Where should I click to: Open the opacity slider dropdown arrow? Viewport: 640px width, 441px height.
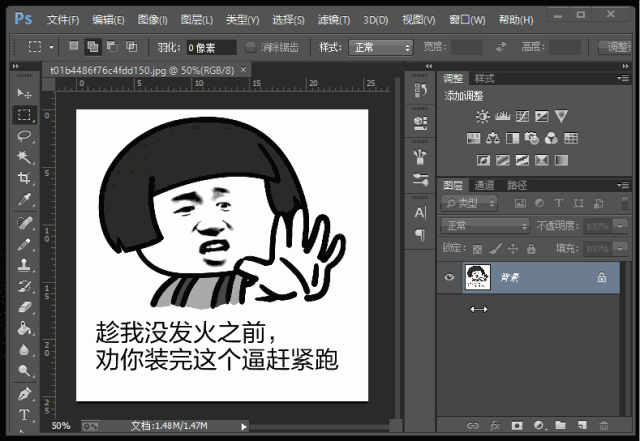coord(621,225)
